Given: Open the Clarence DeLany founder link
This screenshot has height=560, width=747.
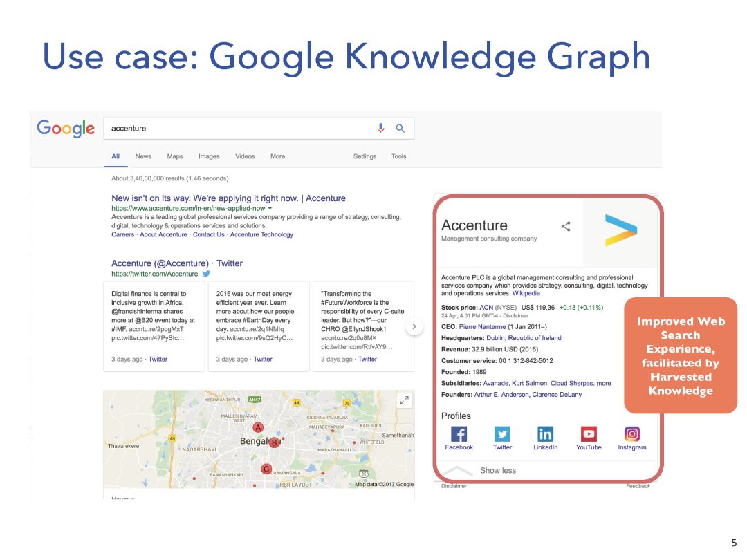Looking at the screenshot, I should pos(557,395).
